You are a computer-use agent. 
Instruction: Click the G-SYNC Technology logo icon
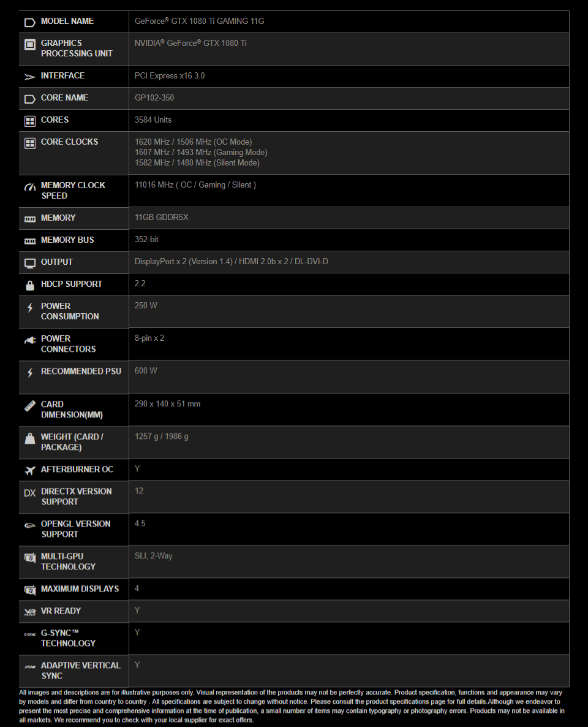click(x=29, y=634)
